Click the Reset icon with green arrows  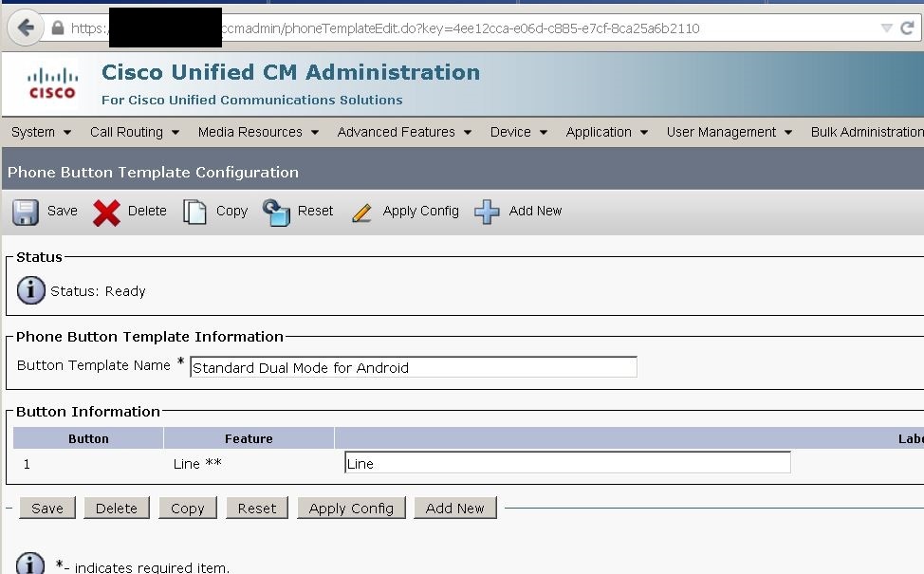click(x=276, y=211)
